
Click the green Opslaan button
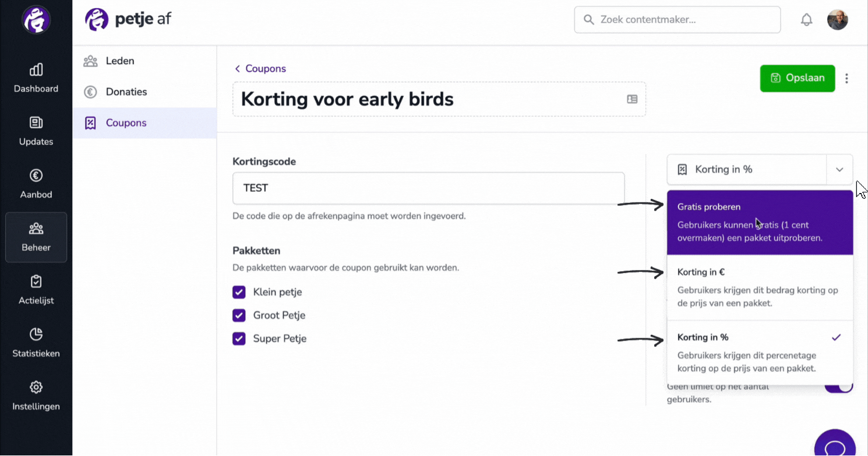click(x=798, y=78)
